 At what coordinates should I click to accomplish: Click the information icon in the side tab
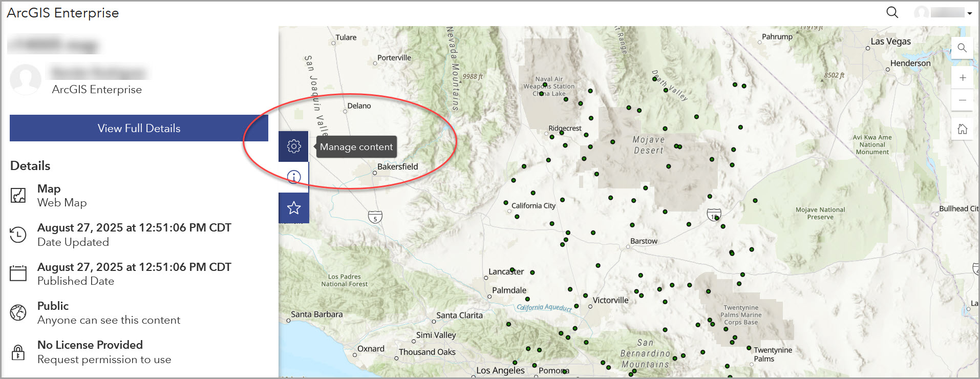[294, 177]
